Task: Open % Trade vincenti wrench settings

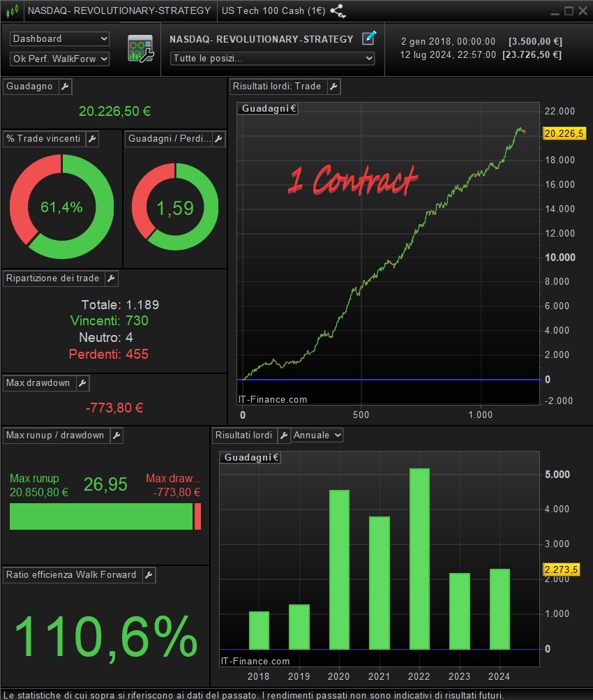Action: [x=92, y=139]
